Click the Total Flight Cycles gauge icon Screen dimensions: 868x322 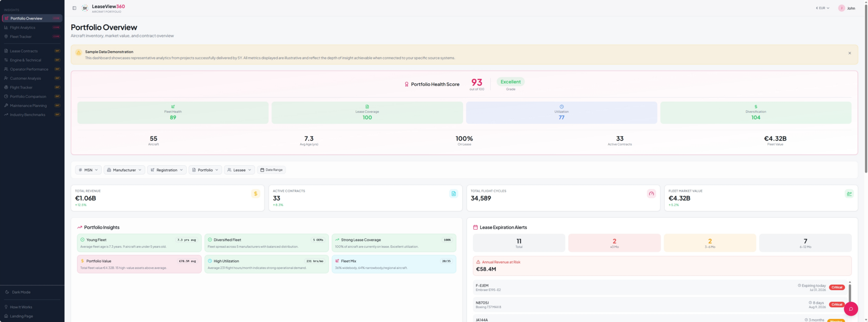pyautogui.click(x=651, y=194)
